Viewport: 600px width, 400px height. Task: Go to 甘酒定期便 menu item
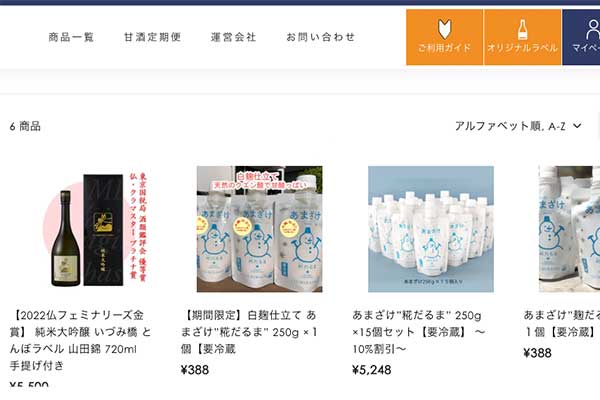pos(152,37)
